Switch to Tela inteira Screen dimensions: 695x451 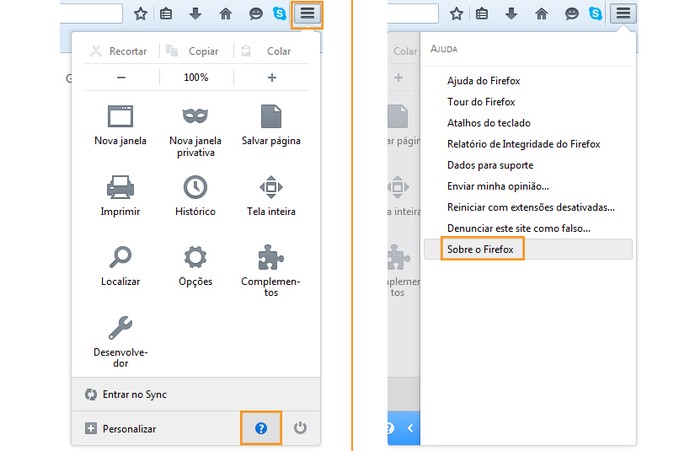click(x=271, y=196)
